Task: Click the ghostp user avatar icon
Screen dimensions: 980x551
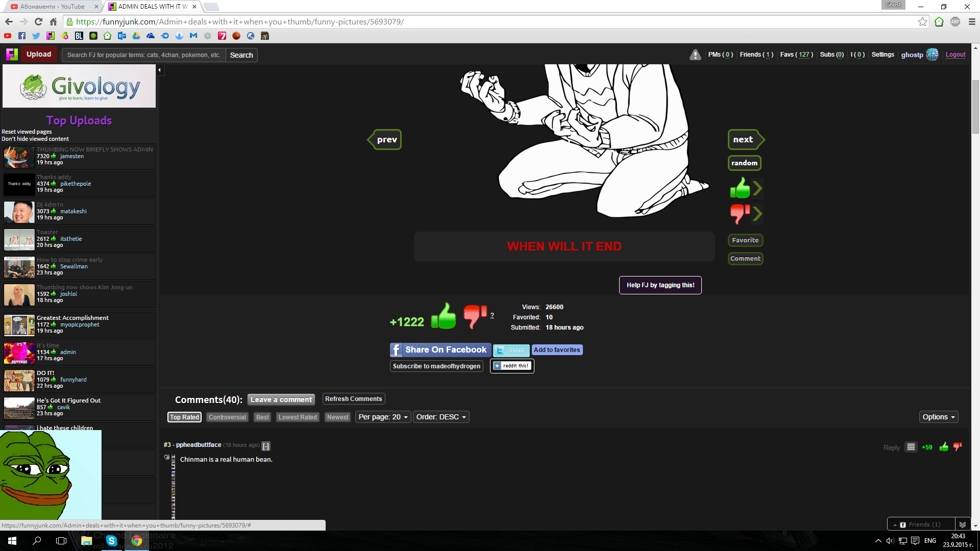Action: pos(932,55)
